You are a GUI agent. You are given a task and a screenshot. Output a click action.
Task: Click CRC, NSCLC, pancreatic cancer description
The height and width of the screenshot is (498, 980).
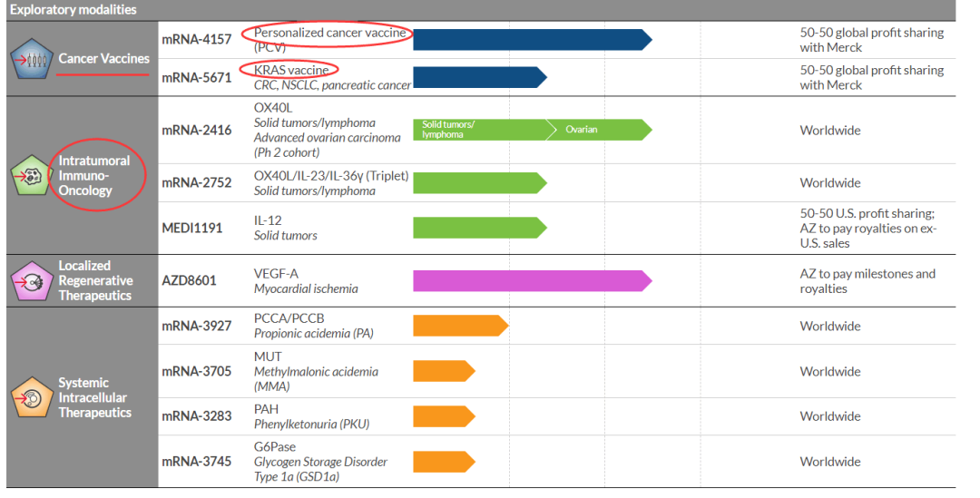[332, 85]
